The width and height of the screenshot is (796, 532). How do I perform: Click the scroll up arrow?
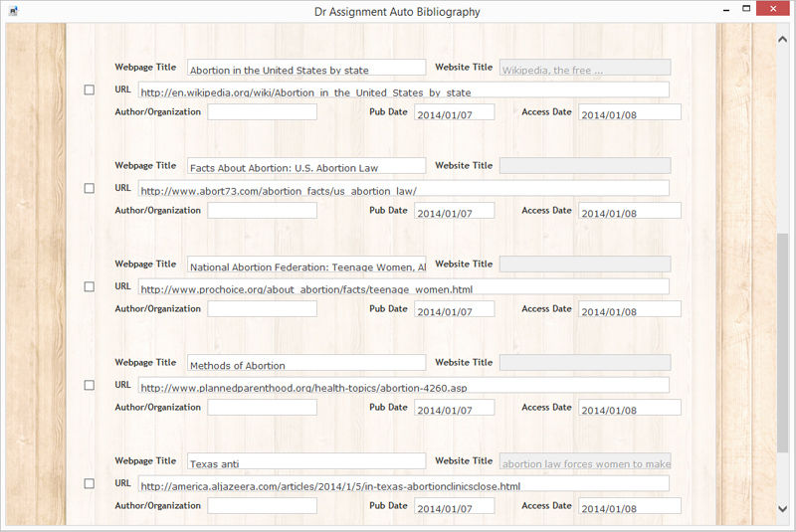coord(782,39)
